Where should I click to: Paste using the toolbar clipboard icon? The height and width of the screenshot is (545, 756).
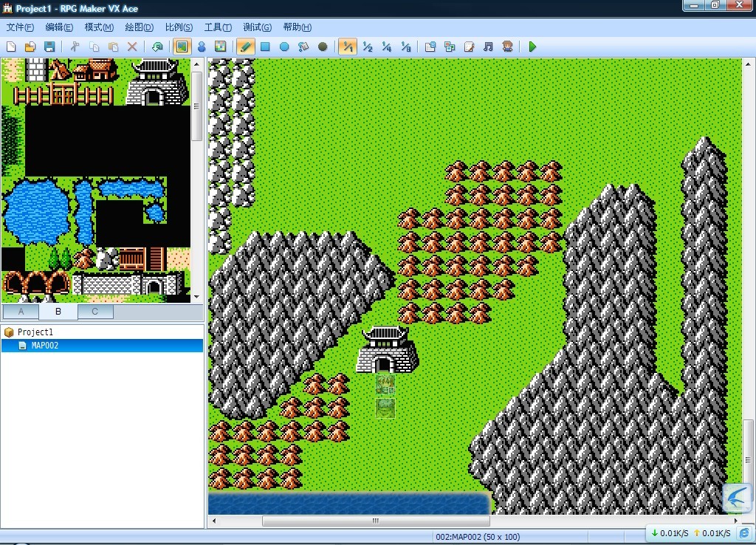[x=113, y=47]
